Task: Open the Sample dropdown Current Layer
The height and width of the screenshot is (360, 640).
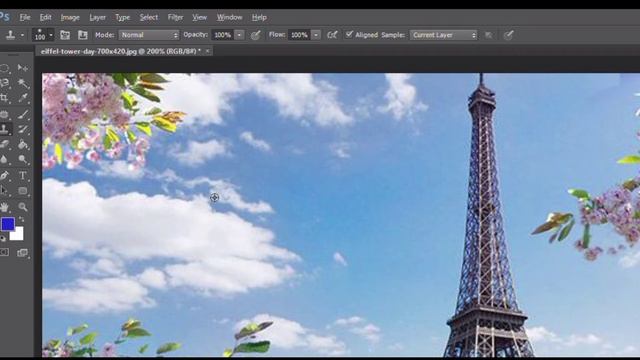Action: pyautogui.click(x=444, y=35)
